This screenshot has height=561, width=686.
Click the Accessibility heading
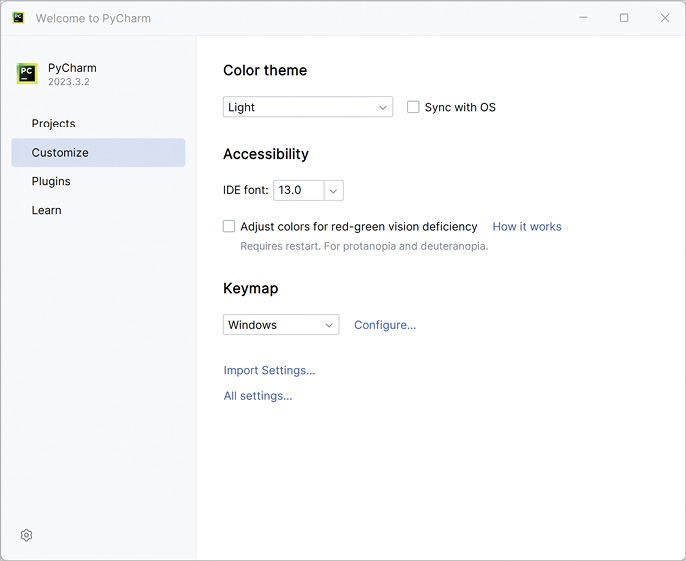pos(266,154)
